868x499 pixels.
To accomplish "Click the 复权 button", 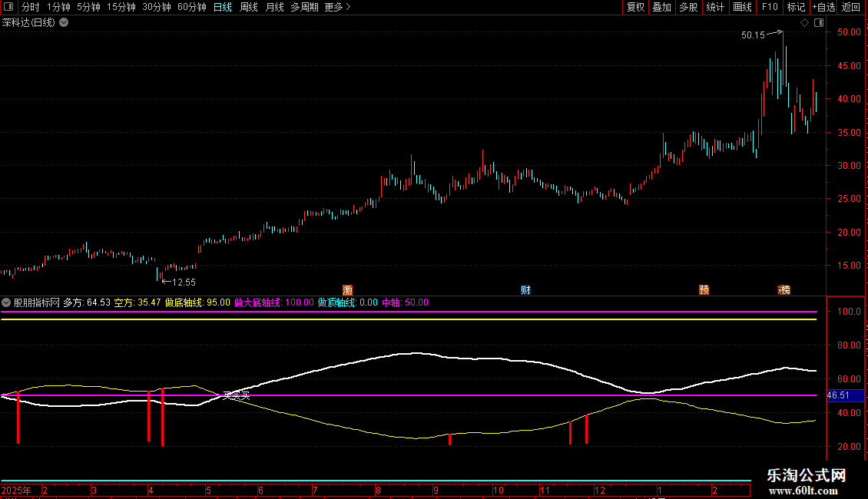I will tap(635, 7).
